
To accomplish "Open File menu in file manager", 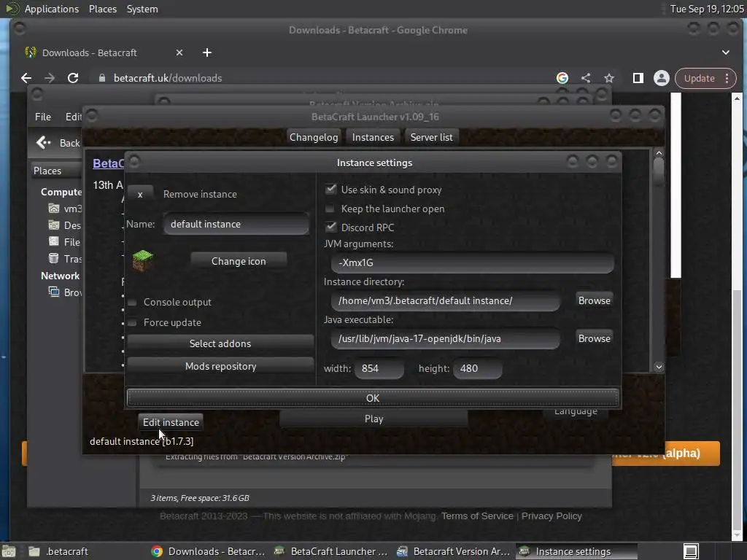I will pyautogui.click(x=43, y=117).
